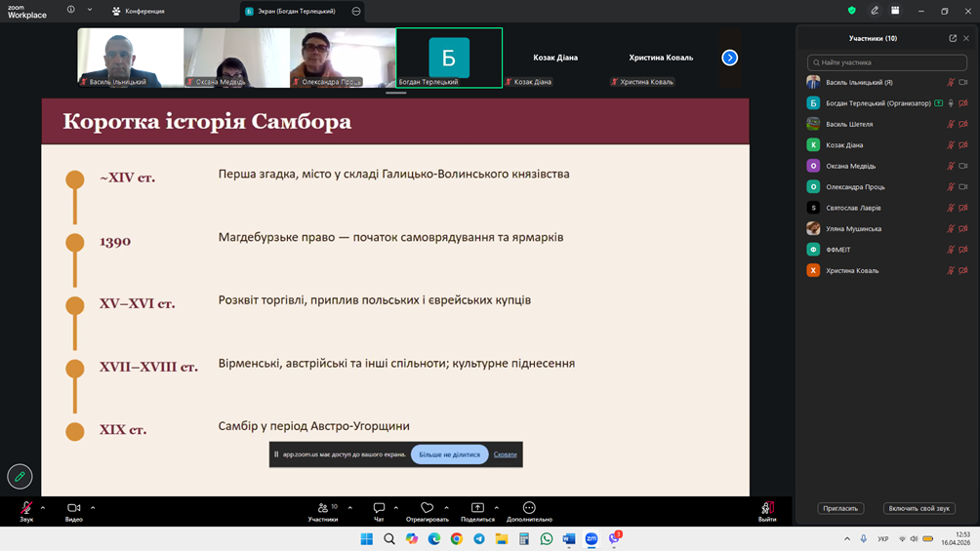Open the Reactions heart icon
This screenshot has width=980, height=551.
click(427, 508)
